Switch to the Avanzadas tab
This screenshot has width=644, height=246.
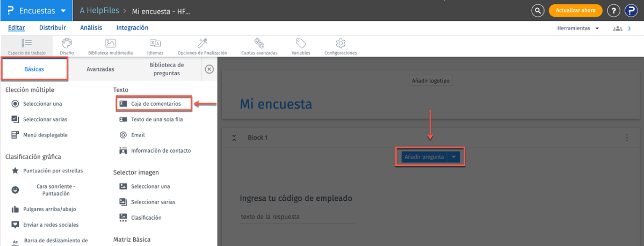tap(100, 69)
